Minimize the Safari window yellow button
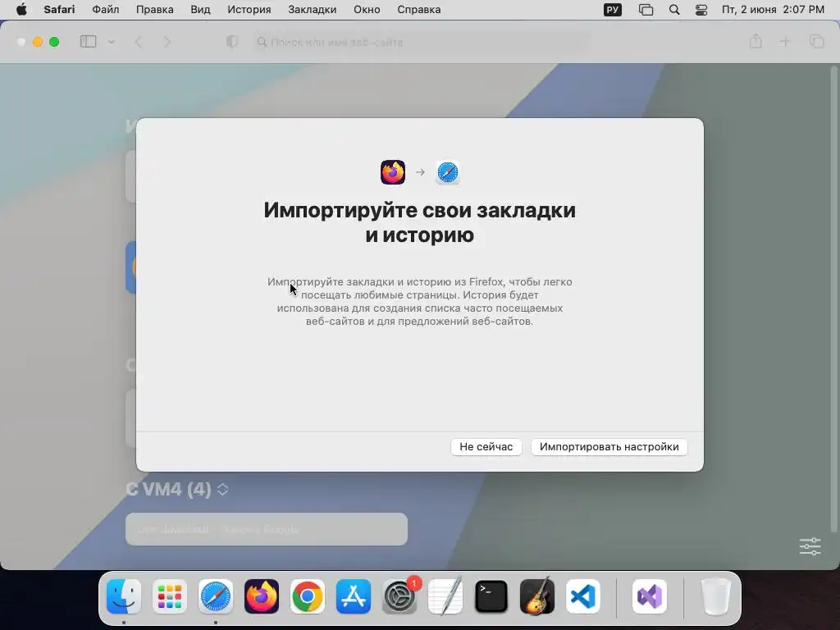This screenshot has height=630, width=840. pyautogui.click(x=38, y=42)
